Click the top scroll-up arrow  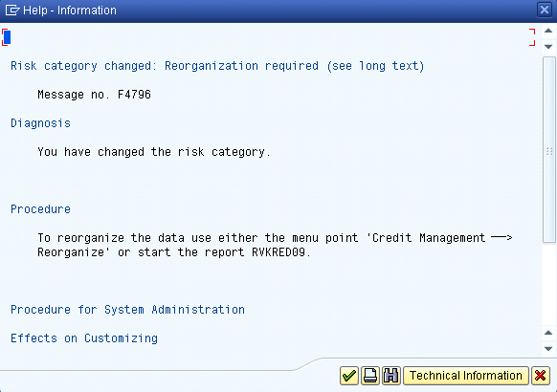(548, 31)
